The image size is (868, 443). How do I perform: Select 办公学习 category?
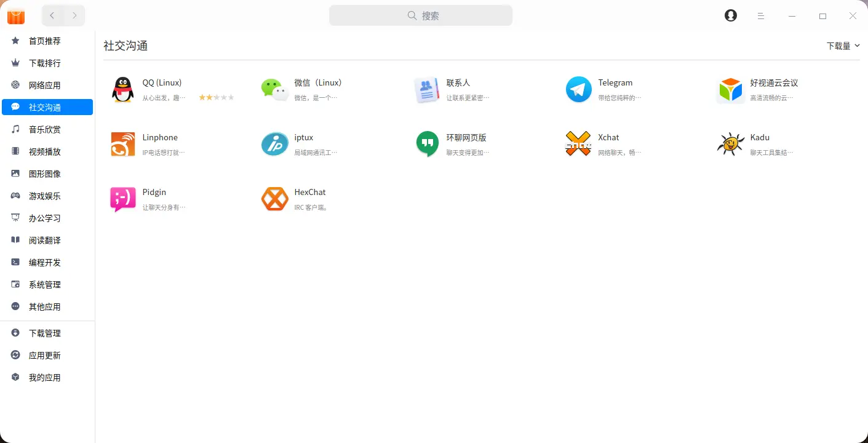pyautogui.click(x=47, y=218)
